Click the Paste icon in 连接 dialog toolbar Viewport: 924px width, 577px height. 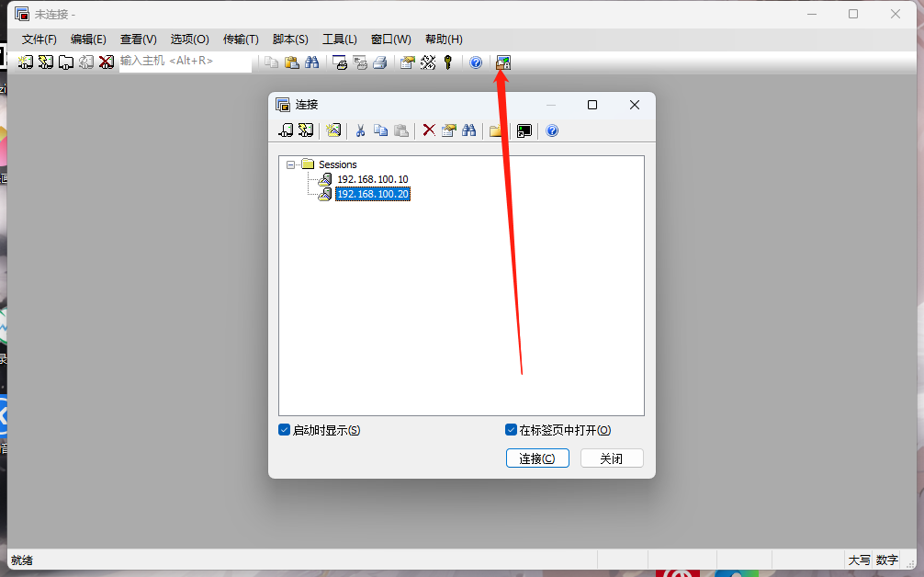click(401, 130)
